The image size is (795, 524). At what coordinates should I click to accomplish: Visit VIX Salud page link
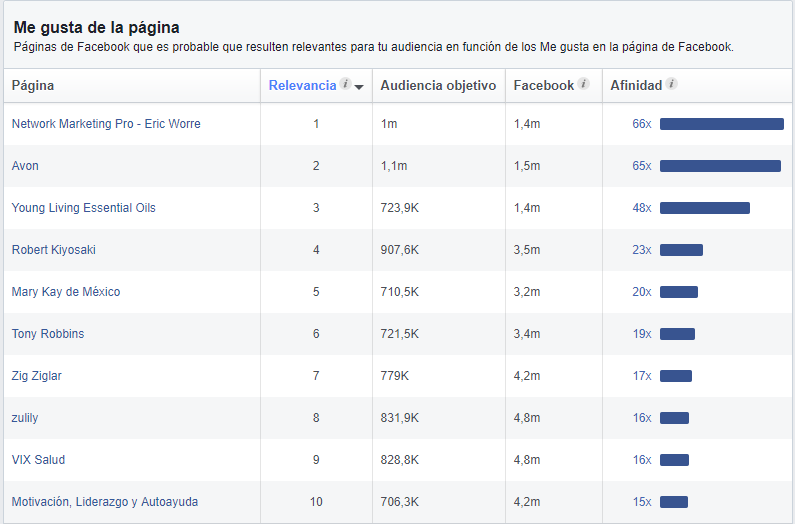[x=38, y=460]
